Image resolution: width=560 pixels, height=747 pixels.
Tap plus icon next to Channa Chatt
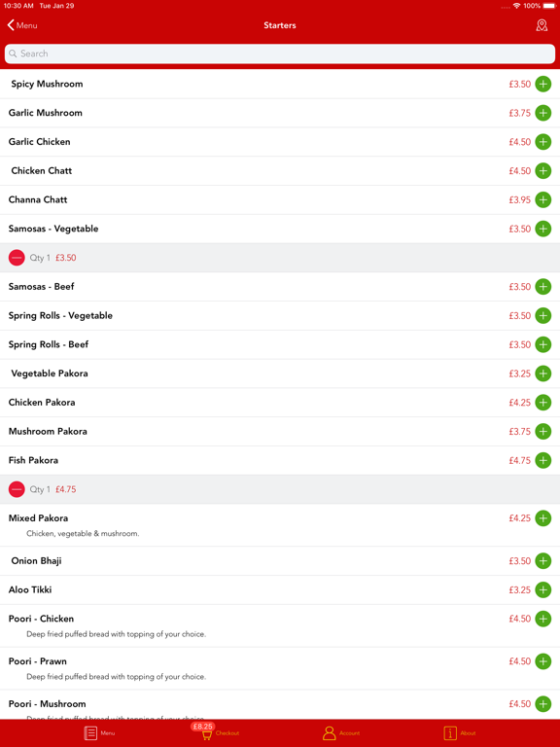tap(542, 200)
